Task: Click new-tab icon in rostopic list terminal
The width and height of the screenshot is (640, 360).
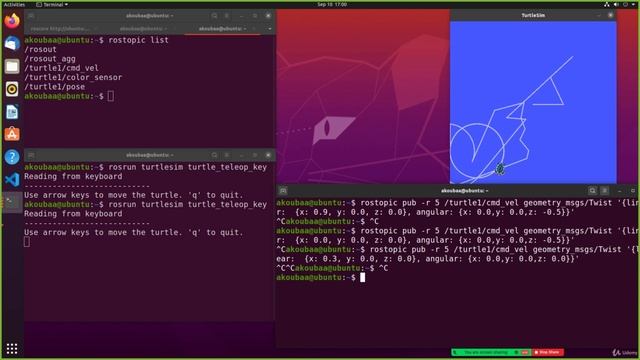Action: [31, 16]
